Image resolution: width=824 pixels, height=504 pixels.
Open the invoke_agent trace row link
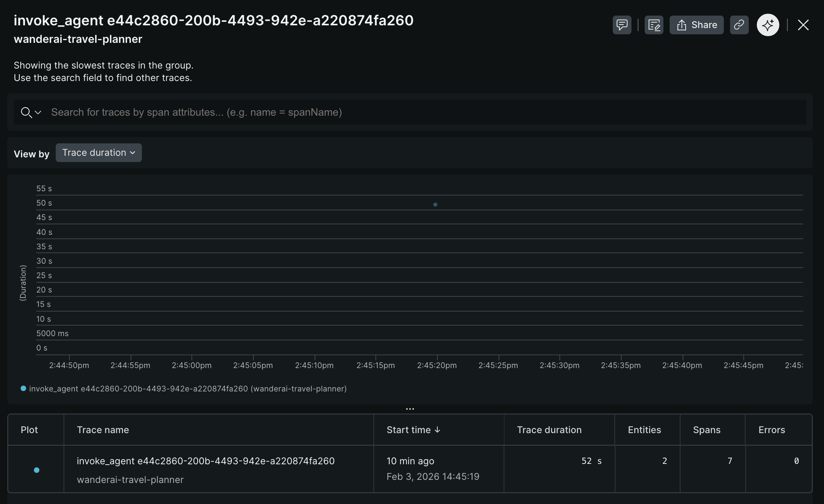pyautogui.click(x=205, y=461)
